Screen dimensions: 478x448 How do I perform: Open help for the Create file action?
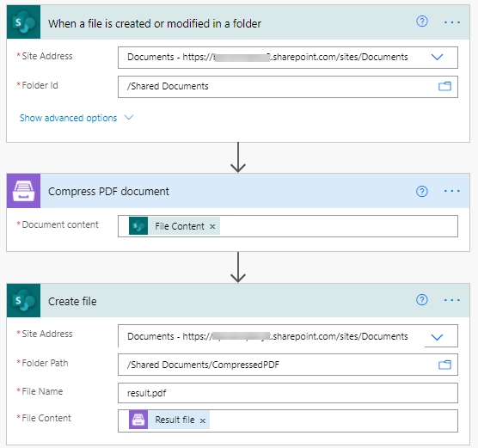coord(422,300)
